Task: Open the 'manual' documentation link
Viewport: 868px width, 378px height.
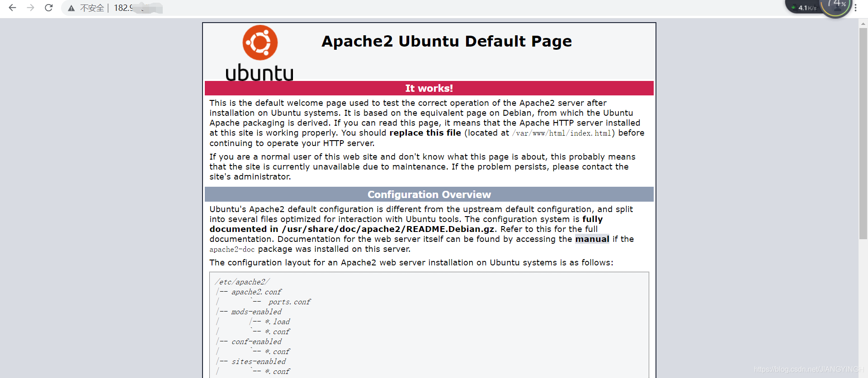Action: click(592, 239)
